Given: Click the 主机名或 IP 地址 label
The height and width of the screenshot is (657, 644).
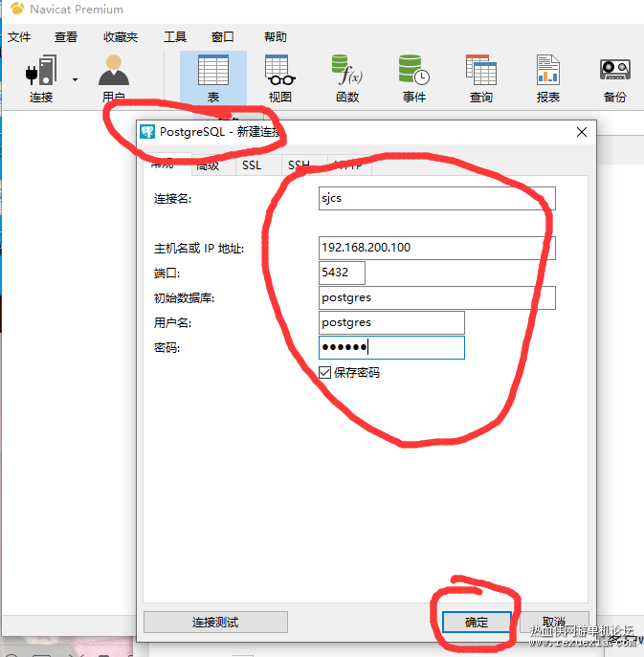Looking at the screenshot, I should pos(199,249).
